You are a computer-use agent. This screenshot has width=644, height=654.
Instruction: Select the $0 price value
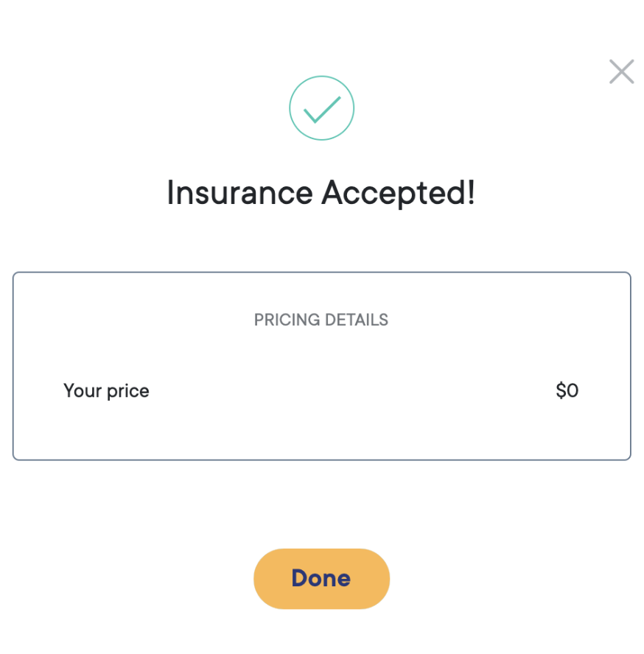(567, 391)
